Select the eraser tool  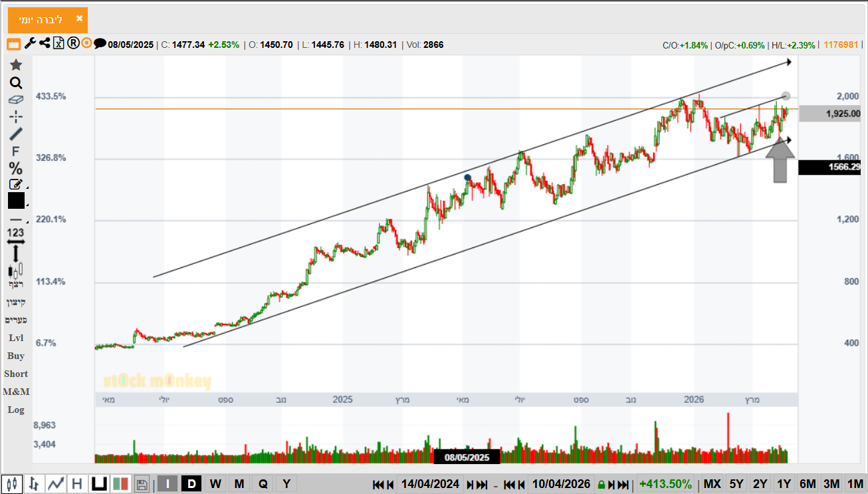16,100
